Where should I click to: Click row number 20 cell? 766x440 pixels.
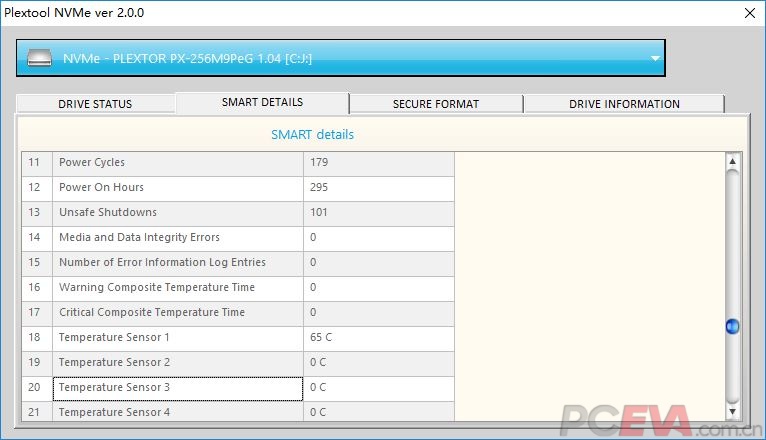point(37,389)
